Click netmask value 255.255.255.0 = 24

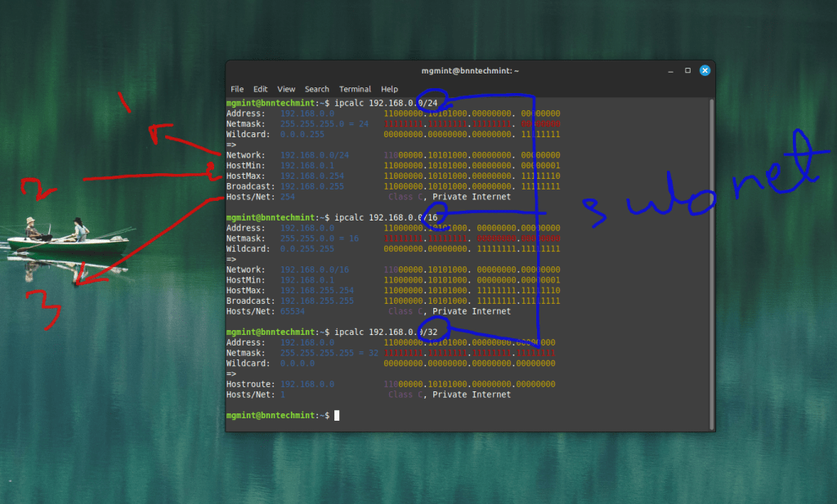[x=324, y=124]
